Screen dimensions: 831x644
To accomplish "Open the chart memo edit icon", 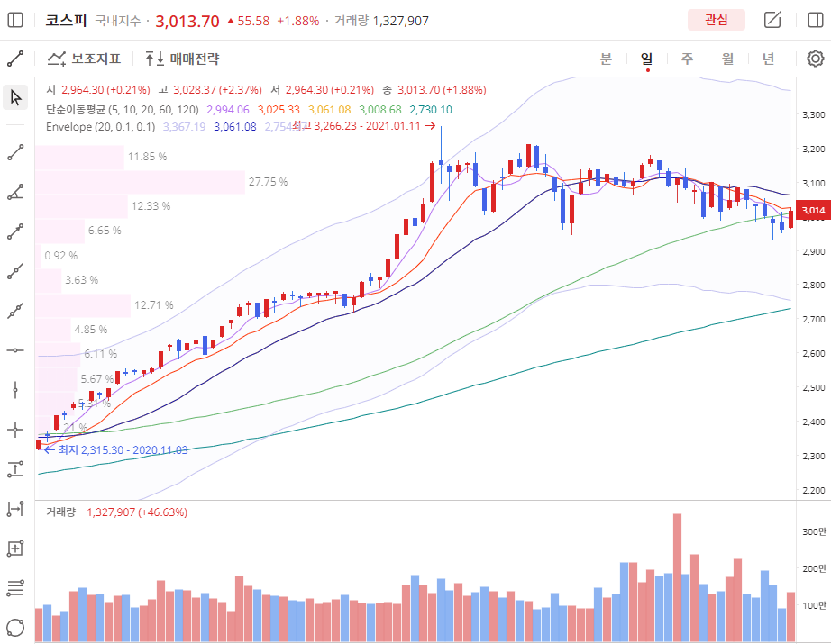I will coord(772,20).
